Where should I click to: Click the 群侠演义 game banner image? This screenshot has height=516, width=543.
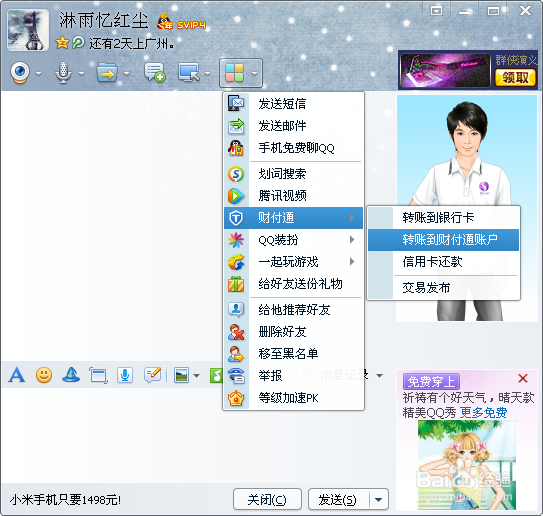(445, 70)
